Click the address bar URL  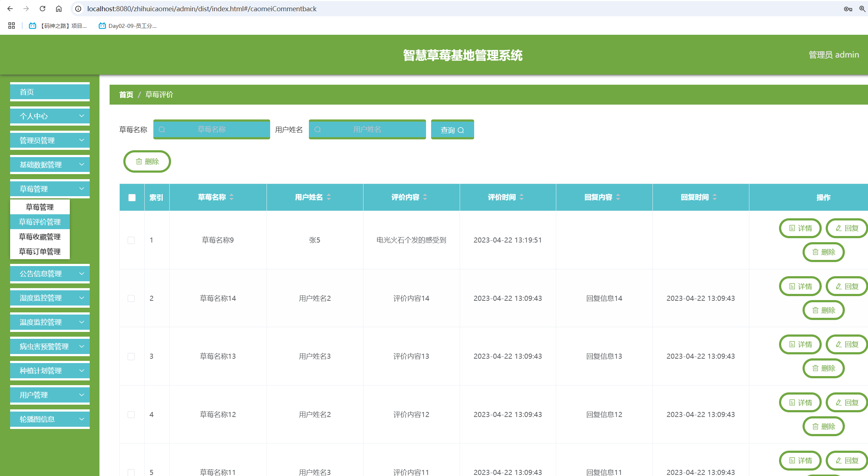[202, 9]
